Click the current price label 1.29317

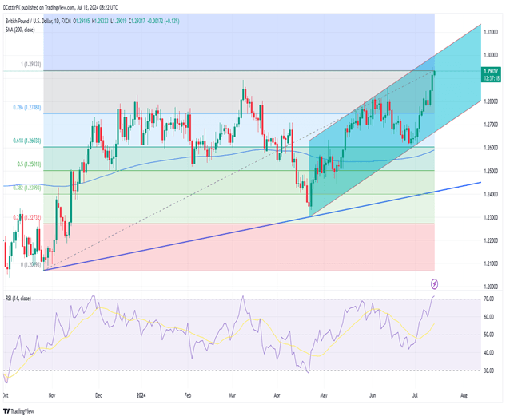tap(491, 72)
